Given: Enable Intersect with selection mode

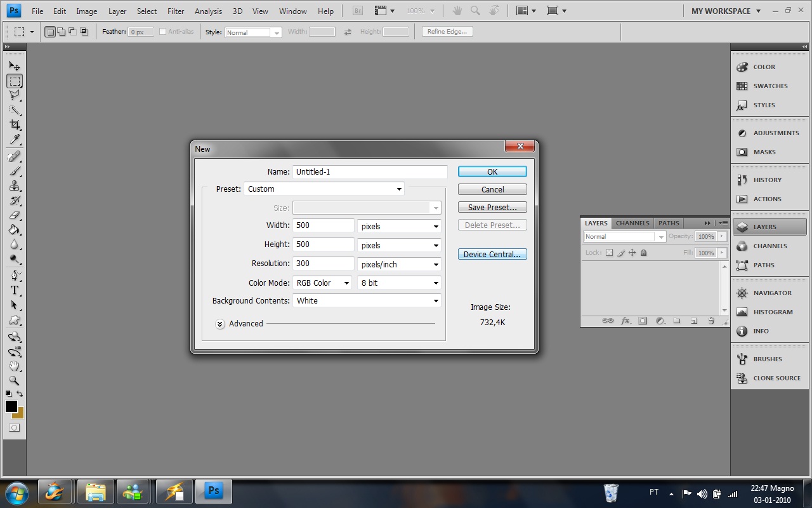Looking at the screenshot, I should (x=83, y=32).
